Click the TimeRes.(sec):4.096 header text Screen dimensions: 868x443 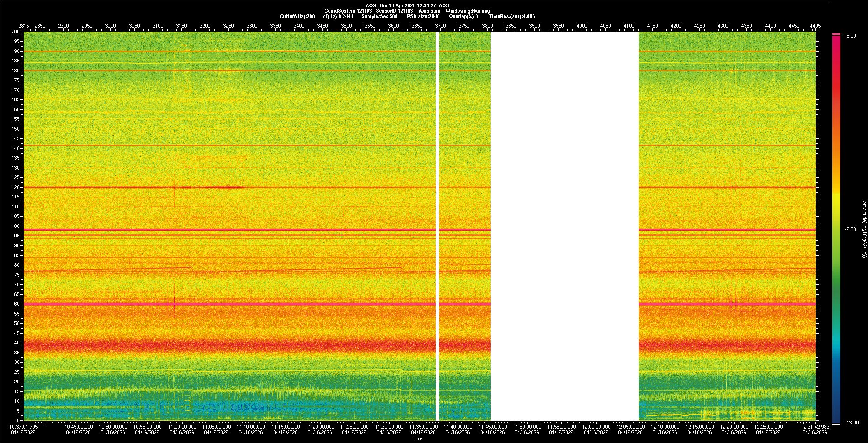(x=512, y=17)
